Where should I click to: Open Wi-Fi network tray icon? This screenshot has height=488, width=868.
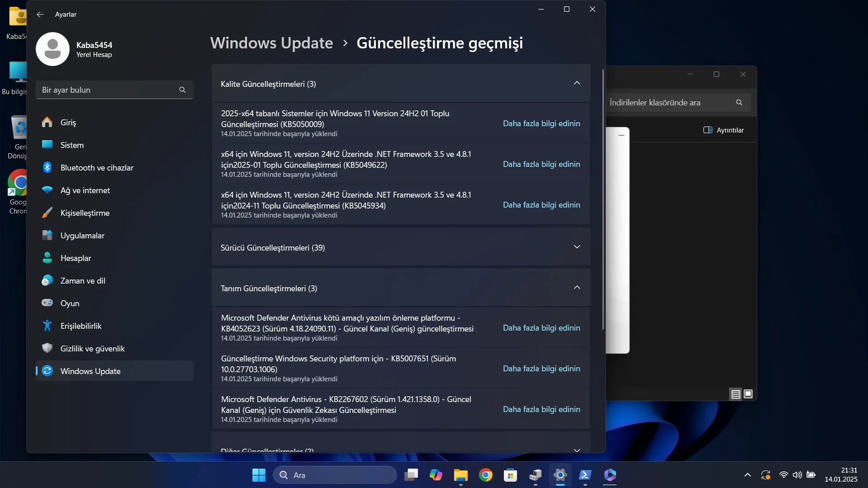783,475
